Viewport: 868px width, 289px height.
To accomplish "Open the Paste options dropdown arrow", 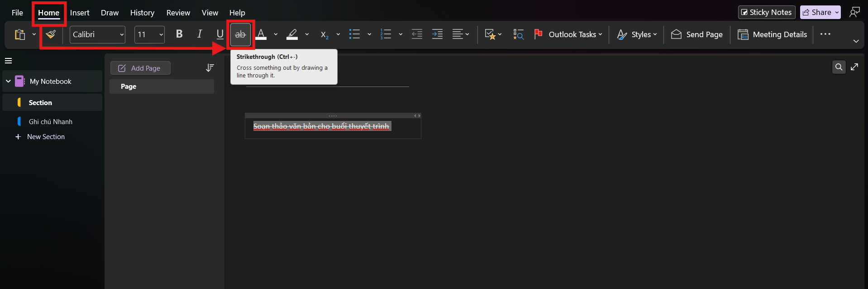I will coord(34,34).
